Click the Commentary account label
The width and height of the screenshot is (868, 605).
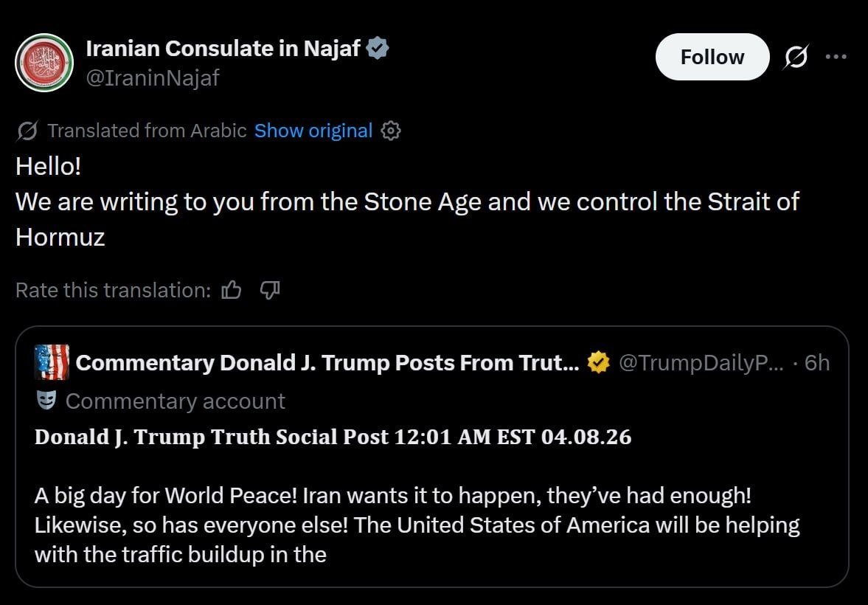point(175,401)
